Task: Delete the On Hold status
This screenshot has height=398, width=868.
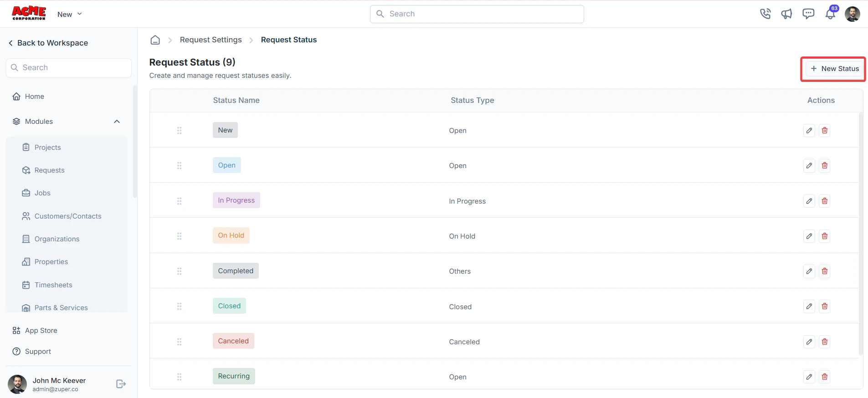Action: tap(825, 236)
